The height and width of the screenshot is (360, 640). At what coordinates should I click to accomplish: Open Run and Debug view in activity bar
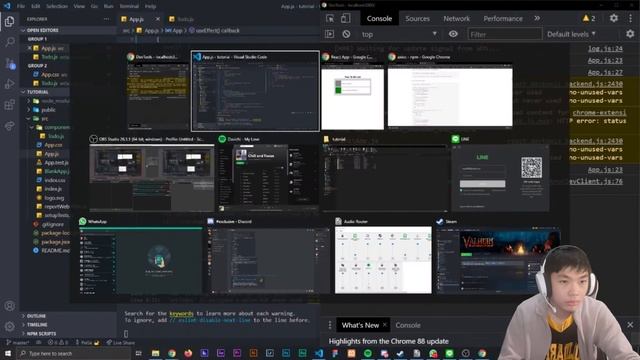coord(9,84)
